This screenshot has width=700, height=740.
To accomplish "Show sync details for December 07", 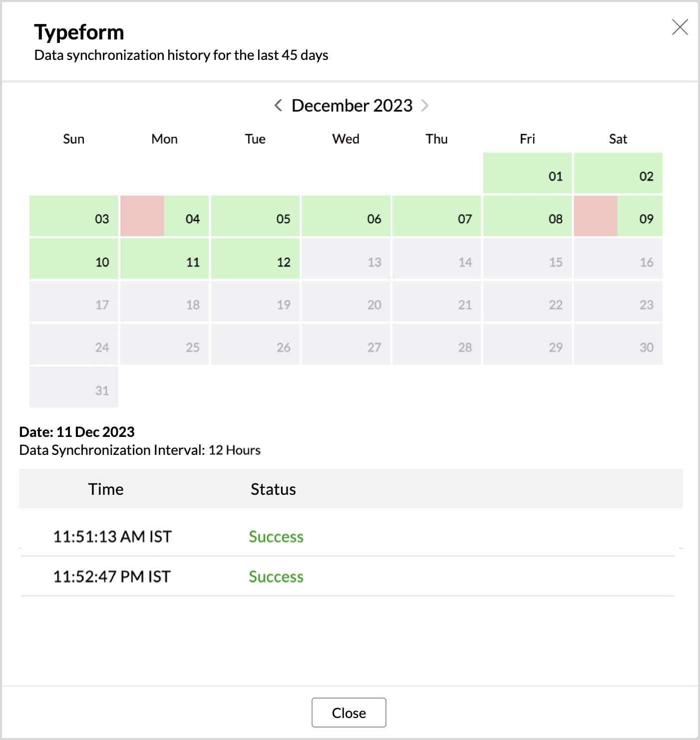I will pyautogui.click(x=437, y=216).
